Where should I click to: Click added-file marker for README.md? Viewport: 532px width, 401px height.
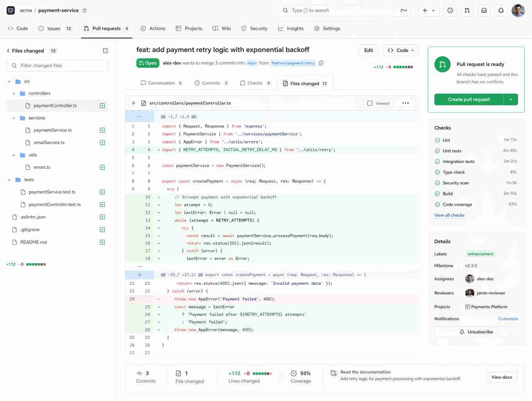pos(102,242)
